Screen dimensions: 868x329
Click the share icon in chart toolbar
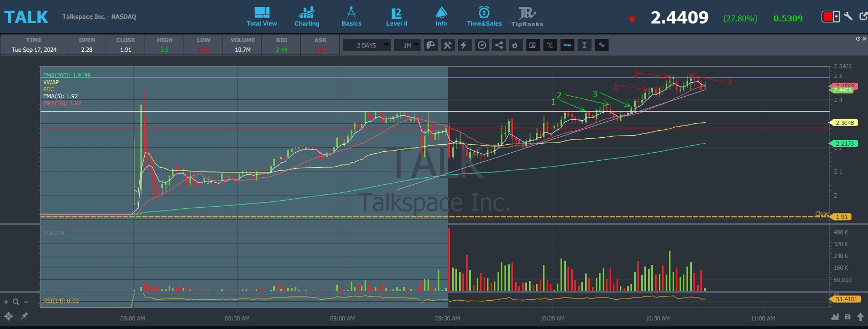coord(499,45)
